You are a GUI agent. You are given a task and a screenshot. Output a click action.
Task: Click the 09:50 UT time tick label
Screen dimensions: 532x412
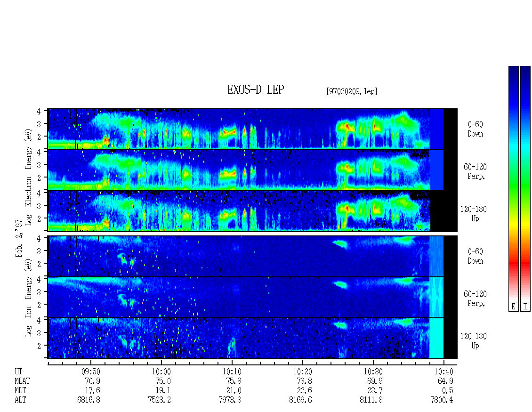pyautogui.click(x=90, y=372)
